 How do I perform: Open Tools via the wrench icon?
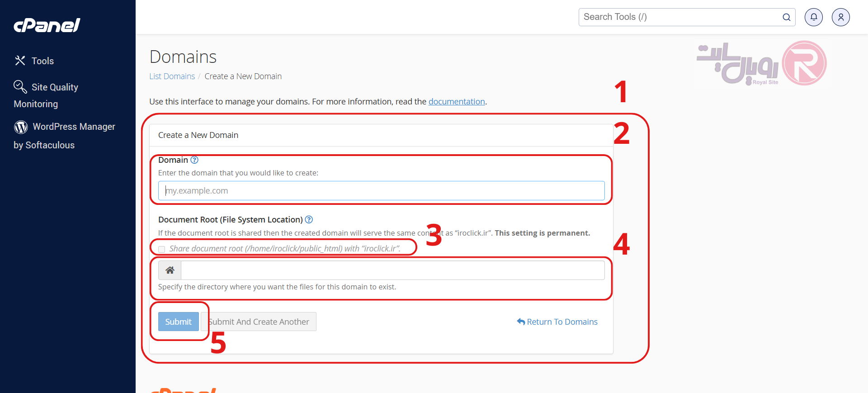[x=20, y=61]
